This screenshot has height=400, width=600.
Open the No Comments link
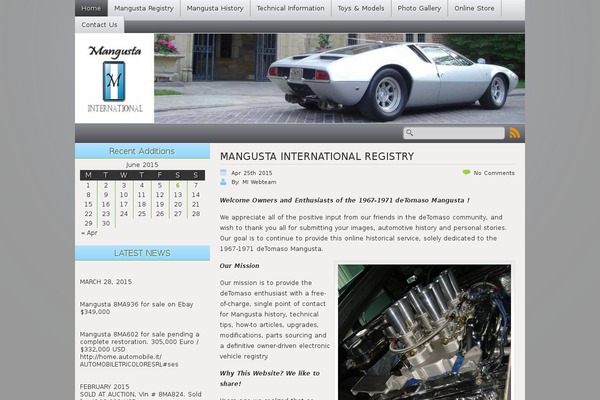(494, 173)
